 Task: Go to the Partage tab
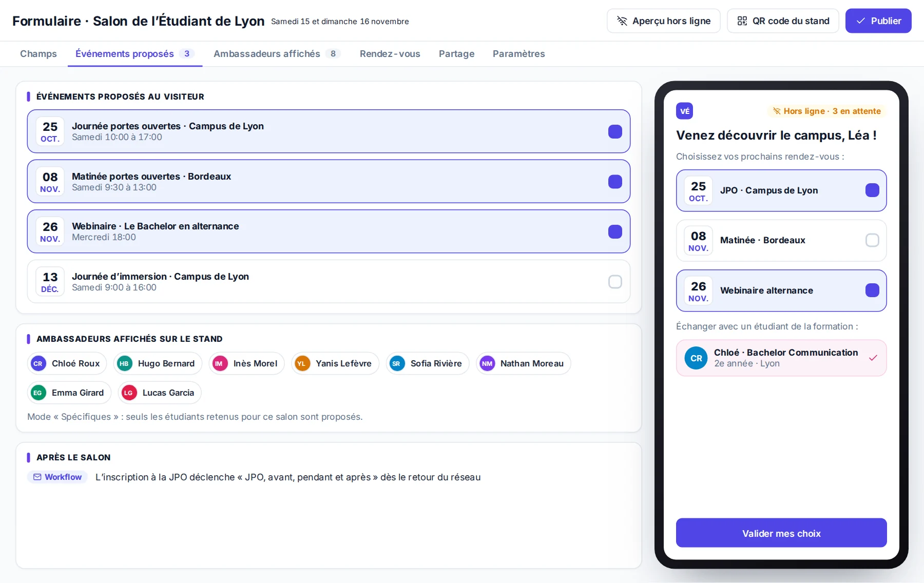[x=457, y=54]
